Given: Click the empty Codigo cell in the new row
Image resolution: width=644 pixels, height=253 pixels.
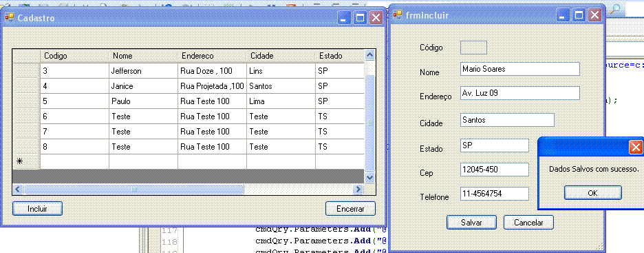Looking at the screenshot, I should [75, 162].
